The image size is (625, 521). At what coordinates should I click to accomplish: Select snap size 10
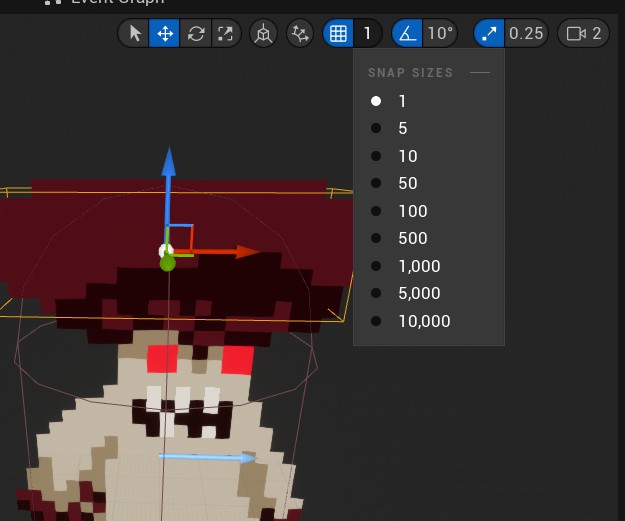click(408, 156)
